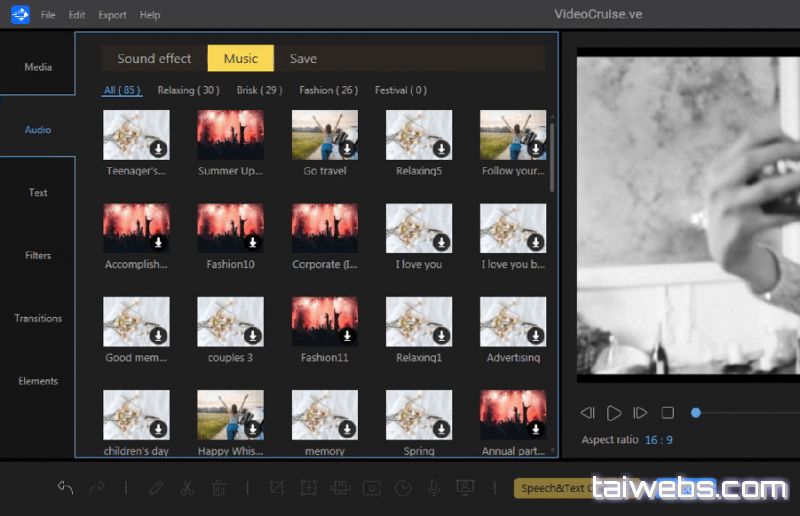Click the crop tool icon
This screenshot has height=516, width=800.
(x=277, y=488)
